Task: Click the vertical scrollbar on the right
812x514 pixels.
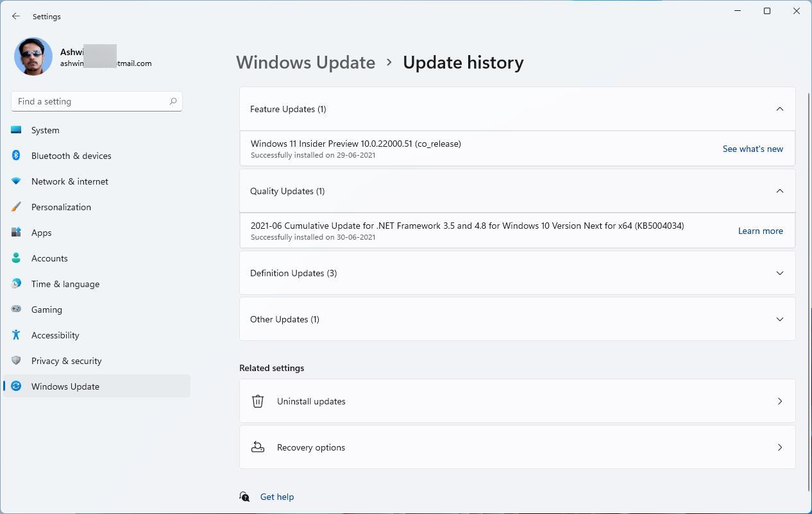Action: 809,292
